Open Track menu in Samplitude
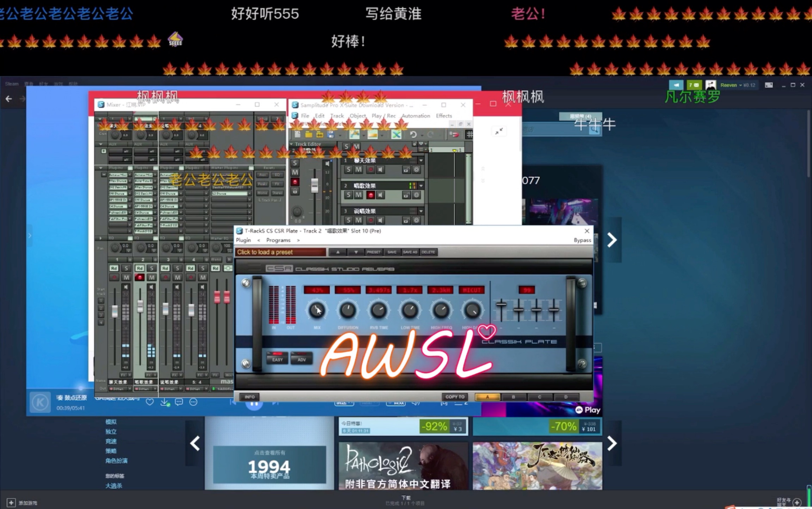812x509 pixels. tap(337, 116)
